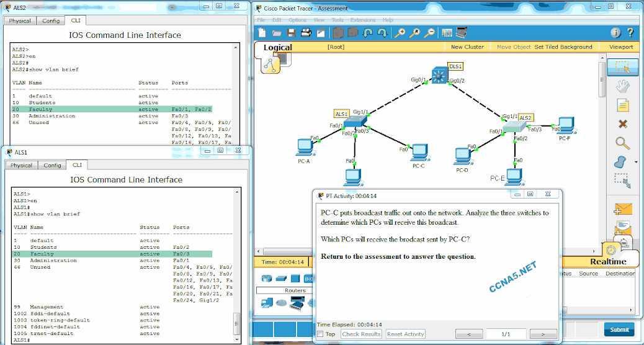Click the DLS1 multilayer switch in topology
The image size is (644, 345).
click(x=439, y=75)
